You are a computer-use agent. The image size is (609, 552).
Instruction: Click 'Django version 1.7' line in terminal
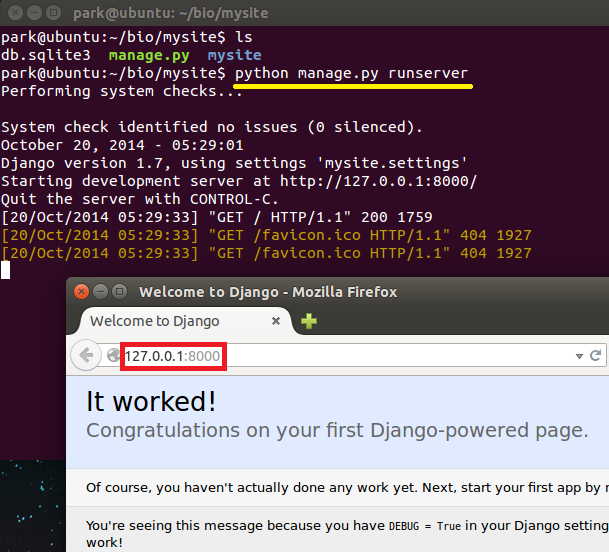[234, 163]
